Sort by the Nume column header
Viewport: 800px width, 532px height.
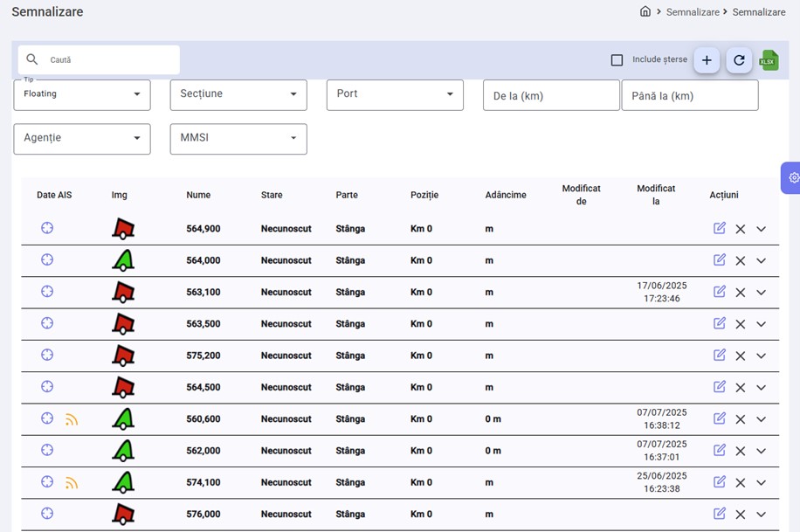pyautogui.click(x=198, y=195)
